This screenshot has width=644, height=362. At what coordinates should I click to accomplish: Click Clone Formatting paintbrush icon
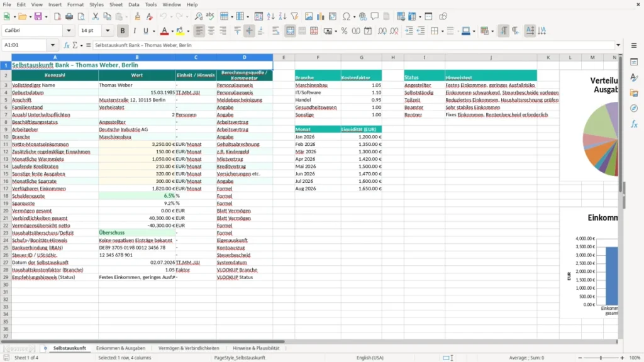pos(137,16)
